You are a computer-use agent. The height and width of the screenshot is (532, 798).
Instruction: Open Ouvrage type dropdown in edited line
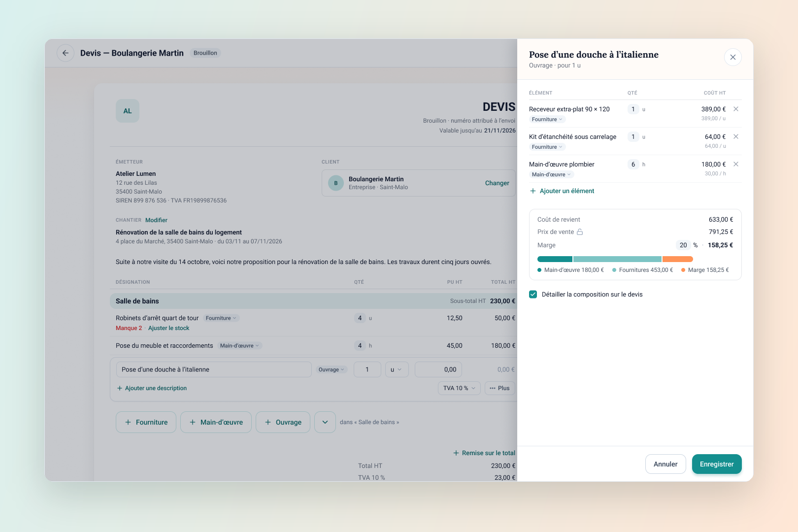[332, 369]
